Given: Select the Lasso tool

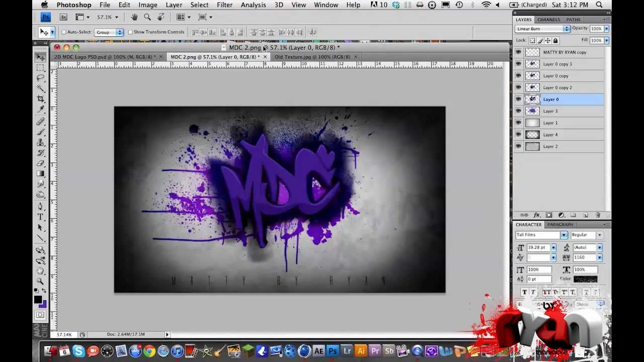Looking at the screenshot, I should pos(40,78).
